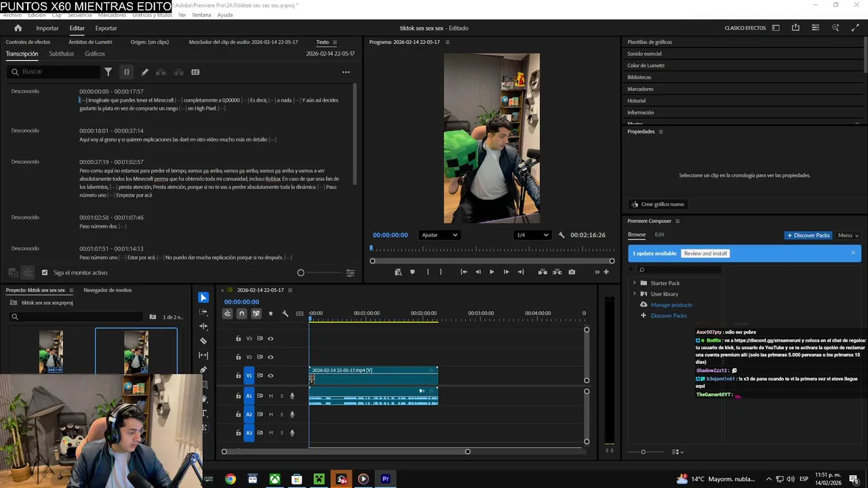Step back one frame in Program Monitor
Image resolution: width=868 pixels, height=488 pixels.
[478, 272]
